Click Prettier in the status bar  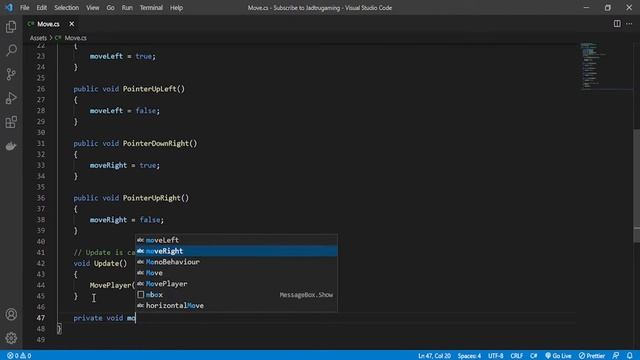(x=592, y=356)
